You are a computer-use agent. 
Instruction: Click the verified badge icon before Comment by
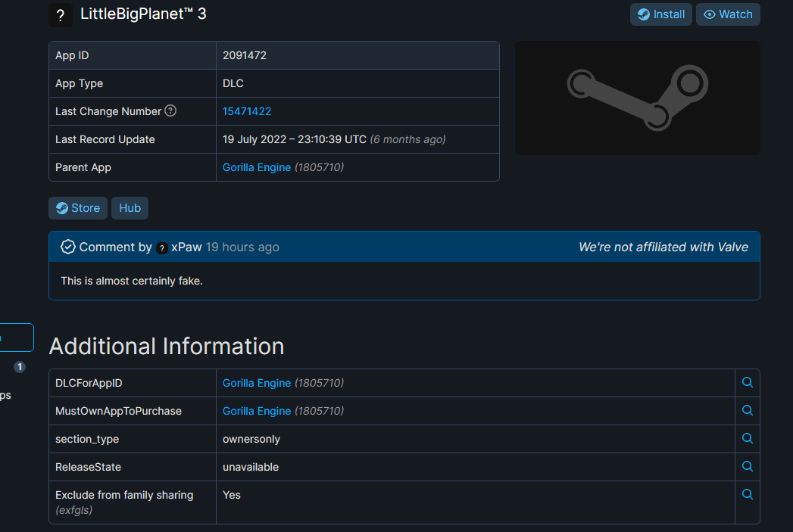tap(67, 247)
